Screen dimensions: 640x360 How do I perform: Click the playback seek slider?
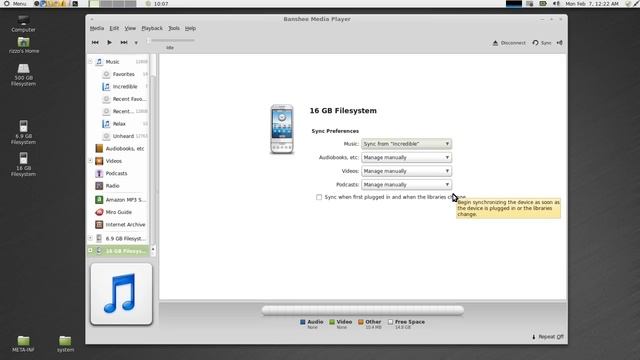(171, 40)
